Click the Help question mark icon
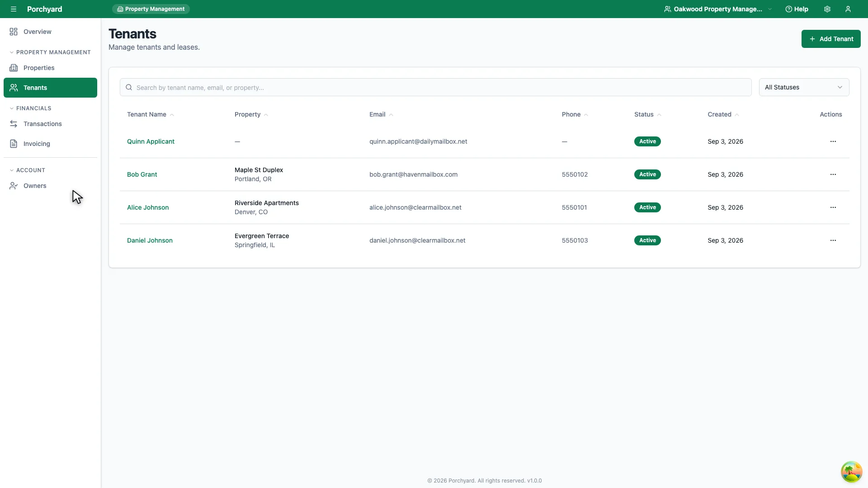Viewport: 868px width, 488px height. click(x=788, y=9)
